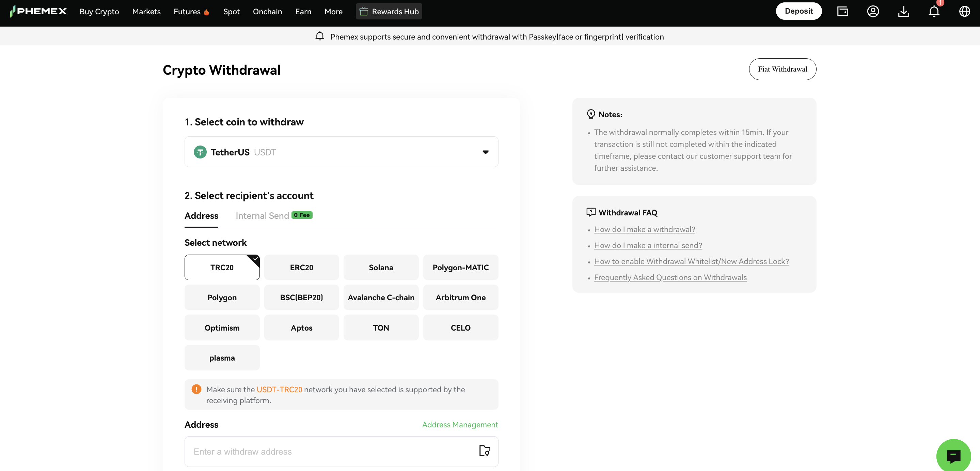Select the ERC20 network option
Screen dimensions: 980x471
click(x=301, y=267)
